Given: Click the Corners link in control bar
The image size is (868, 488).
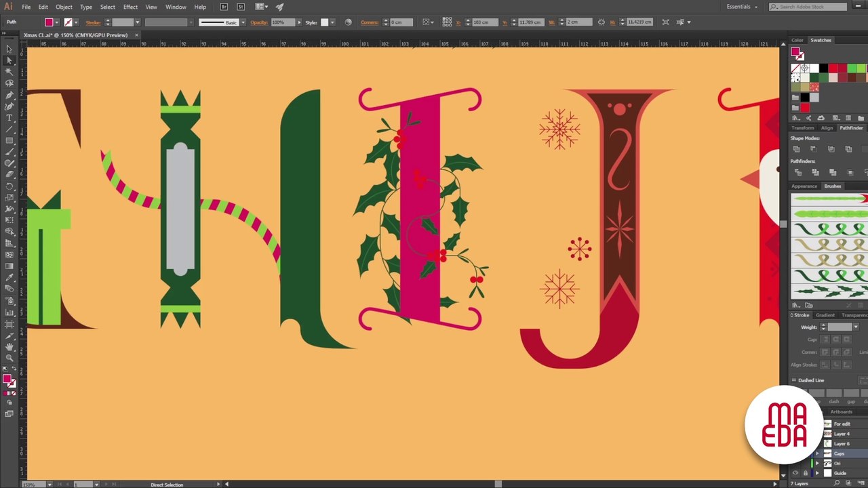Looking at the screenshot, I should click(370, 22).
